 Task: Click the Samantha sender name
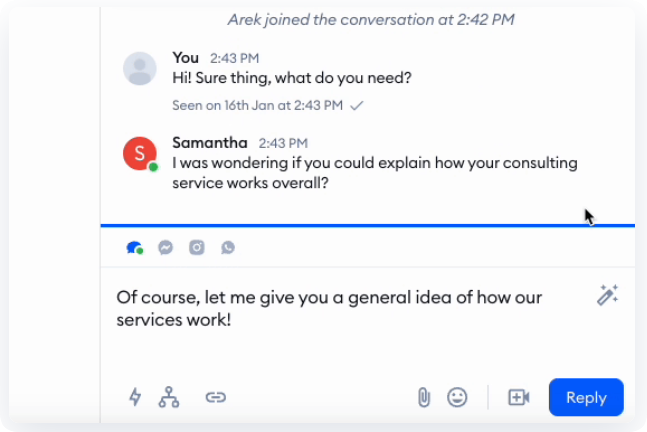(x=210, y=143)
